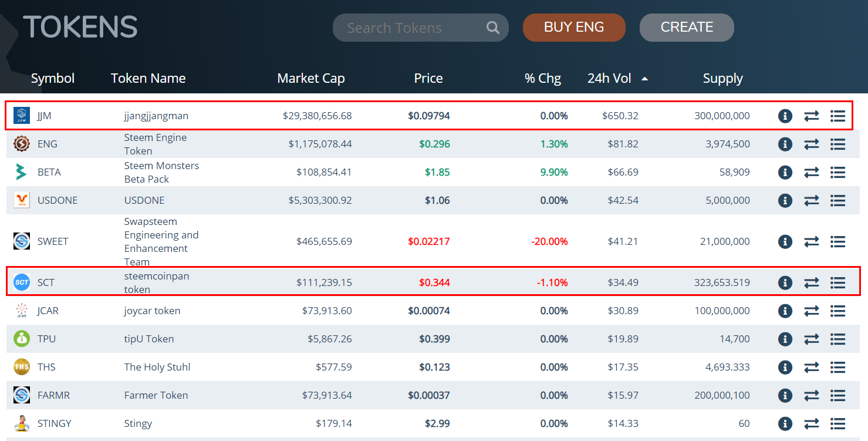Open the list icon for BETA row
This screenshot has height=441, width=868.
click(837, 173)
